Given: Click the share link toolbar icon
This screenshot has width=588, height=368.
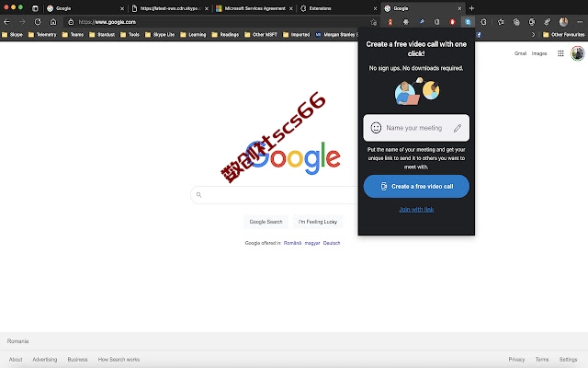Looking at the screenshot, I should tap(548, 22).
